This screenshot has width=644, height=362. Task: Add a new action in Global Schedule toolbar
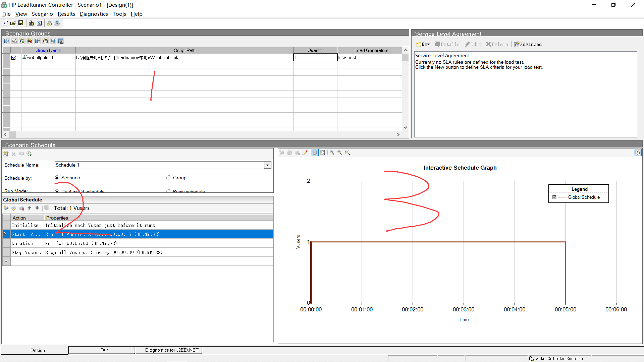tap(6, 208)
